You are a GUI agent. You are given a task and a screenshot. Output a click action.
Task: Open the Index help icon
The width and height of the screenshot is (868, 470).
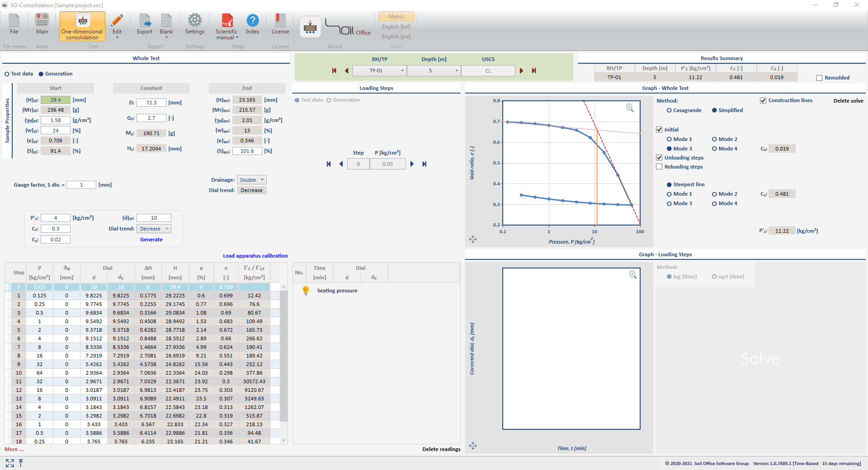(252, 21)
